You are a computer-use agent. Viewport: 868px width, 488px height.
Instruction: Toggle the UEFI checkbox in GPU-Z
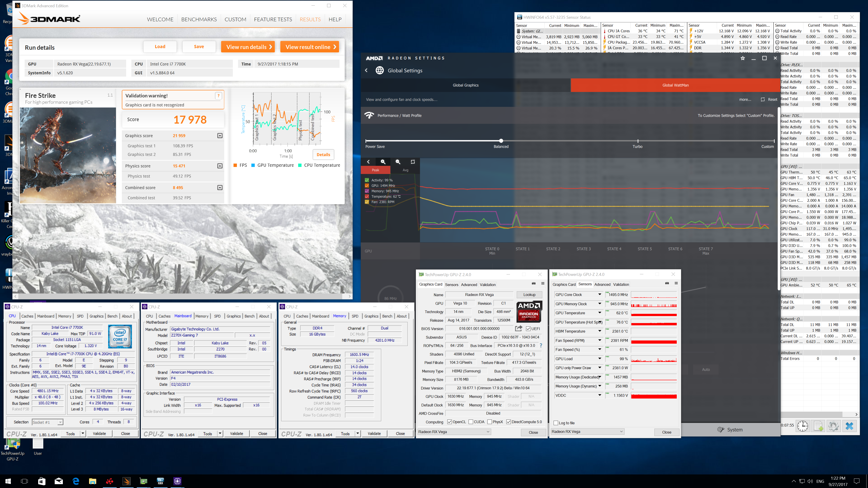528,329
